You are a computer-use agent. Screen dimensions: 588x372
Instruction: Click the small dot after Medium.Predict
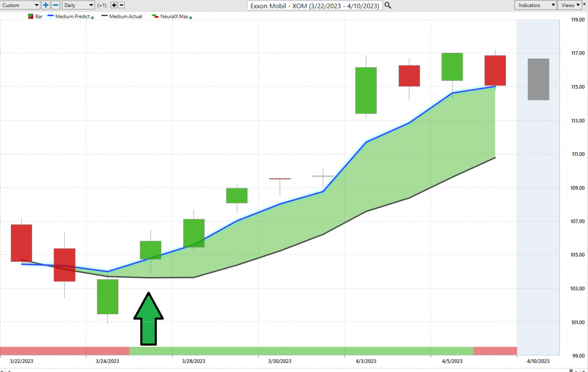(92, 17)
